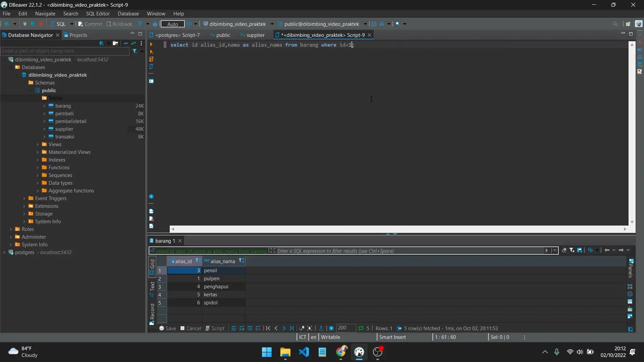Click the Commit button
The width and height of the screenshot is (644, 362).
[x=90, y=24]
